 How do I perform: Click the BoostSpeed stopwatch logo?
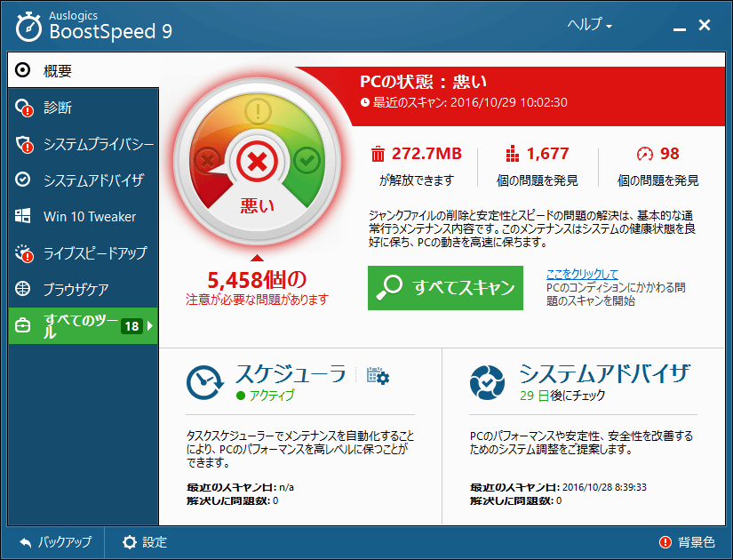(x=28, y=27)
